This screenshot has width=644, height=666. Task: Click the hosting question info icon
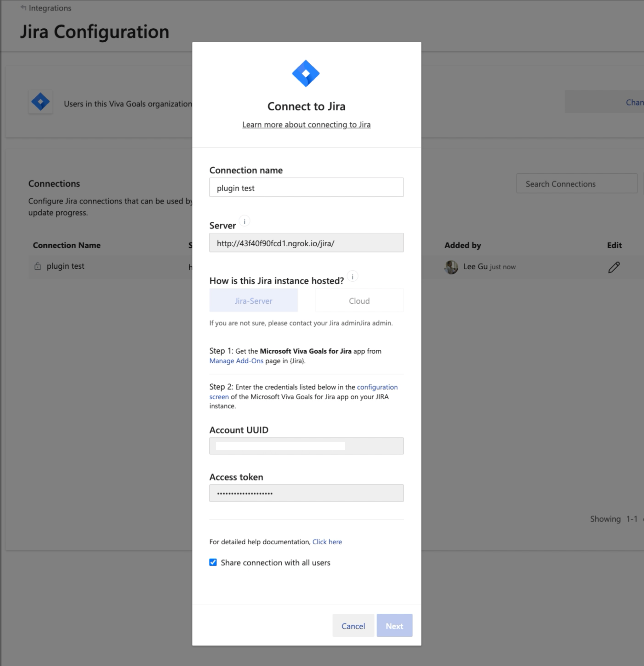pos(352,277)
